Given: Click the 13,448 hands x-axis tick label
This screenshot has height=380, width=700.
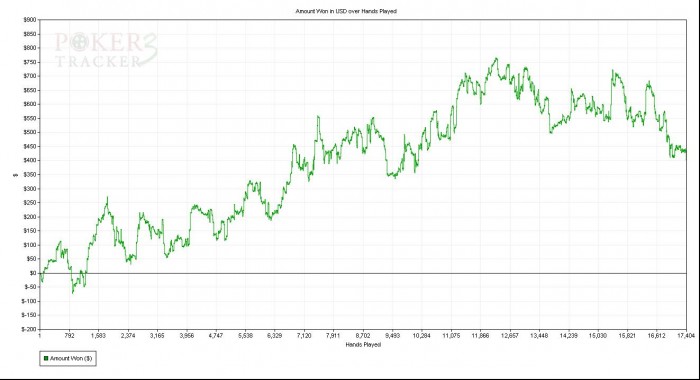Looking at the screenshot, I should tap(539, 336).
